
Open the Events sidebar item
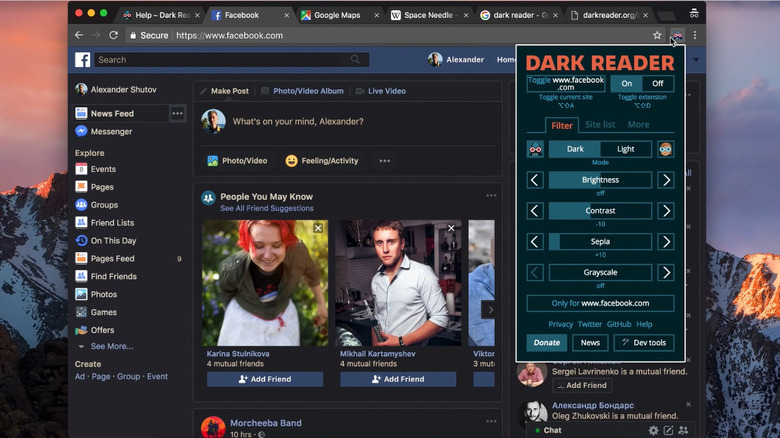(x=103, y=169)
